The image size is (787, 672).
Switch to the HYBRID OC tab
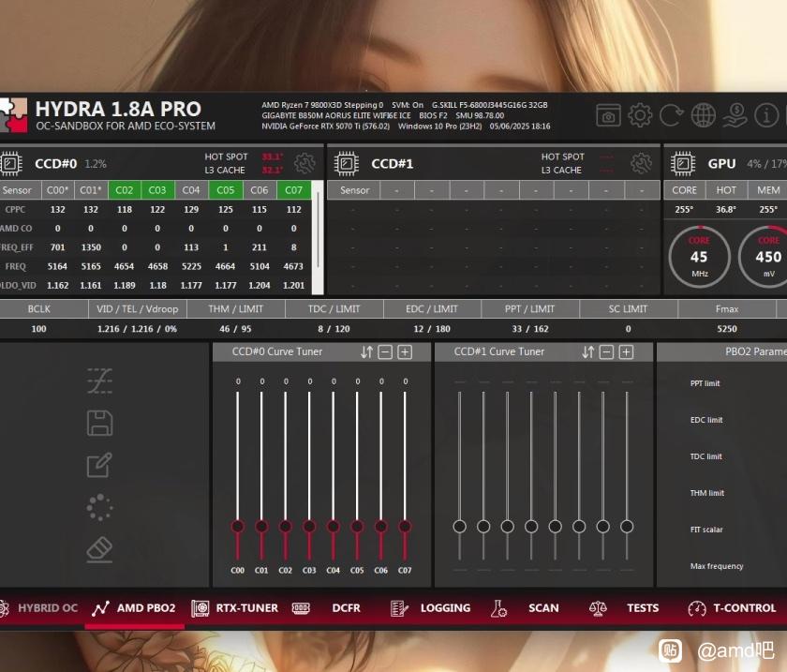pos(40,608)
